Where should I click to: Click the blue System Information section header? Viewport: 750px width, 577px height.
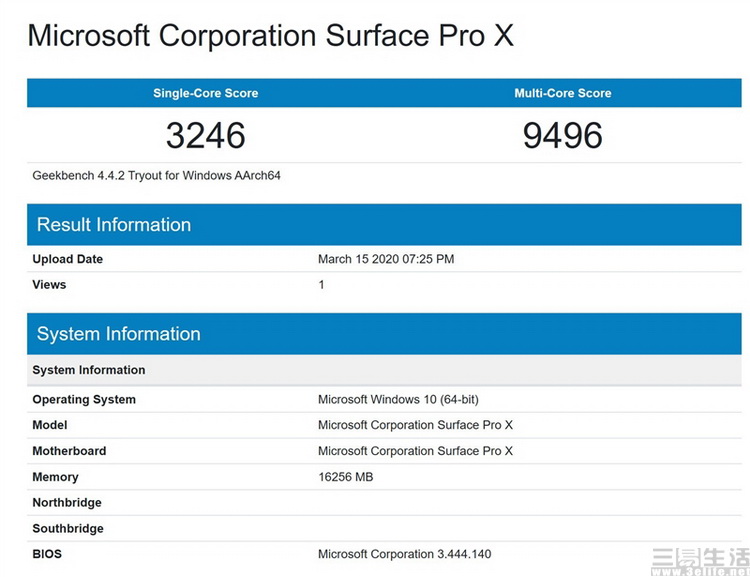point(384,333)
